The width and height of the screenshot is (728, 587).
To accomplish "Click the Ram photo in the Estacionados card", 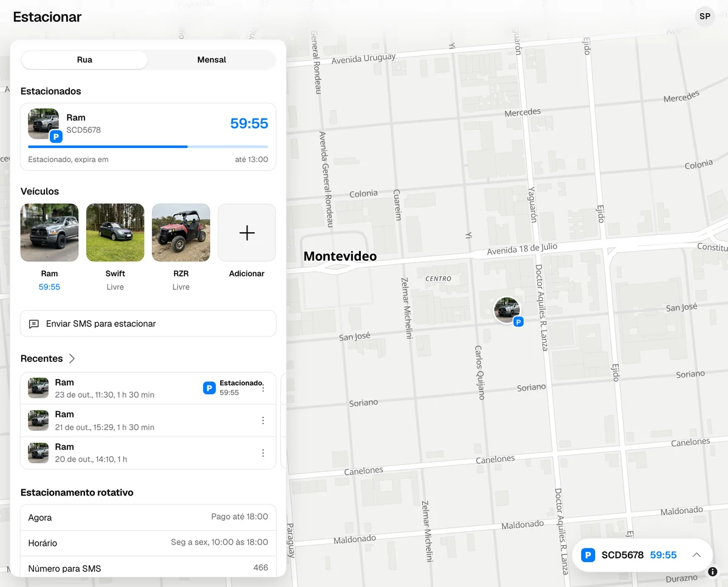I will click(43, 124).
